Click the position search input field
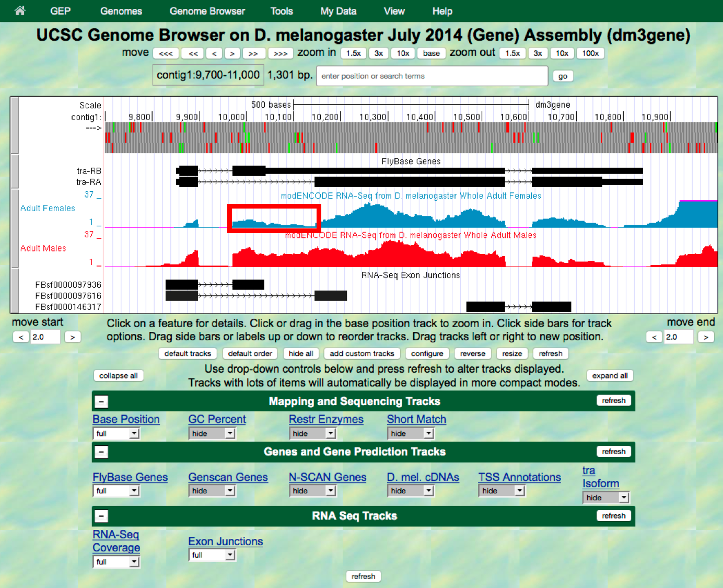723x588 pixels. click(432, 76)
